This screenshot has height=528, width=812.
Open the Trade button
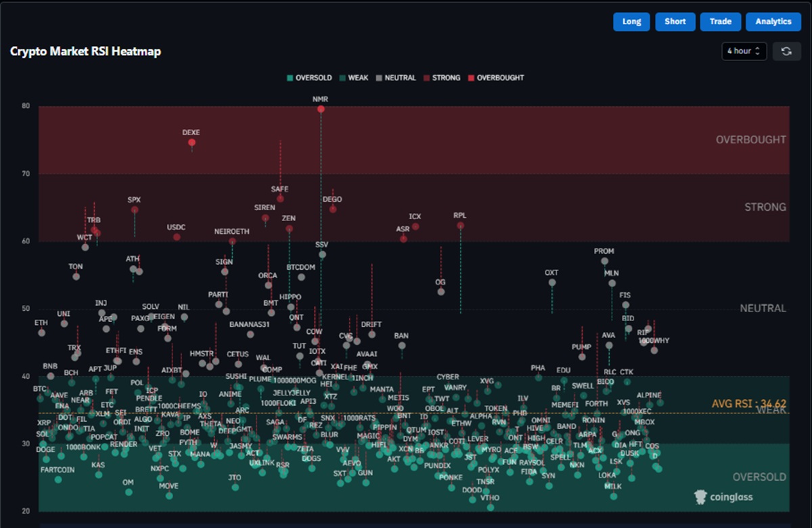(721, 22)
